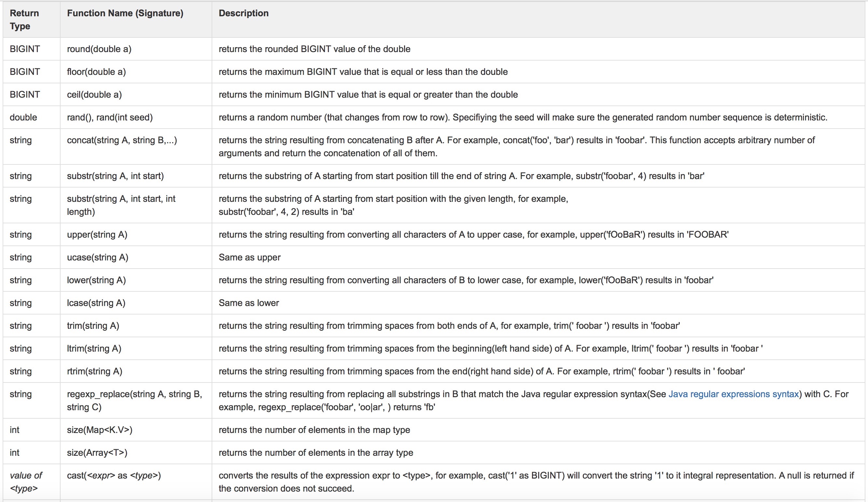Image resolution: width=868 pixels, height=502 pixels.
Task: Select the lcase(string A) function cell
Action: point(96,303)
